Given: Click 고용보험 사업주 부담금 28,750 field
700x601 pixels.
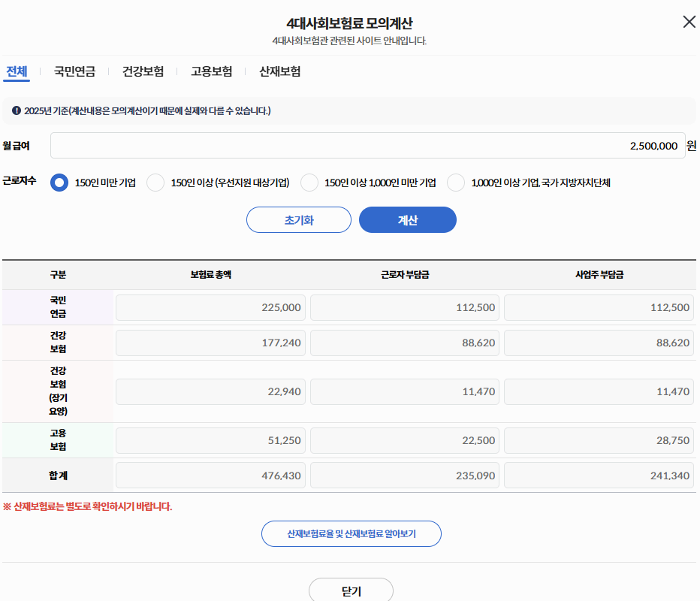Looking at the screenshot, I should [x=599, y=440].
